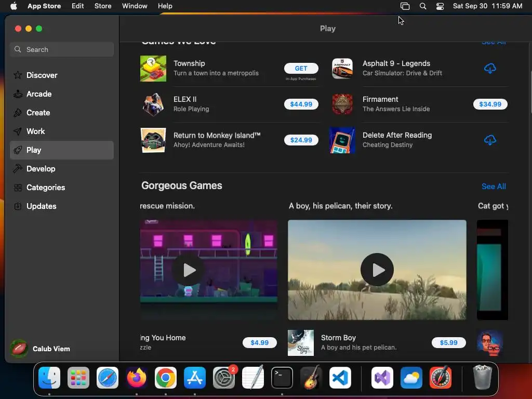Select the Create sidebar section
Image resolution: width=532 pixels, height=399 pixels.
click(62, 113)
